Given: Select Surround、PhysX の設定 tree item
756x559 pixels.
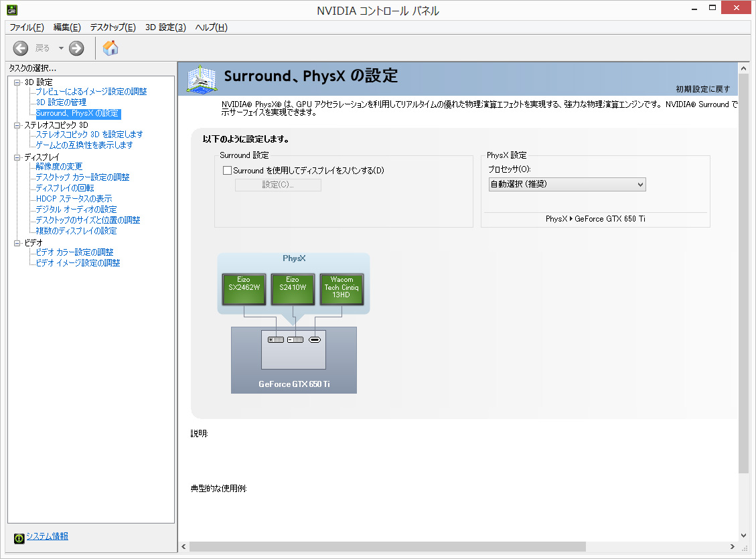Looking at the screenshot, I should click(77, 114).
